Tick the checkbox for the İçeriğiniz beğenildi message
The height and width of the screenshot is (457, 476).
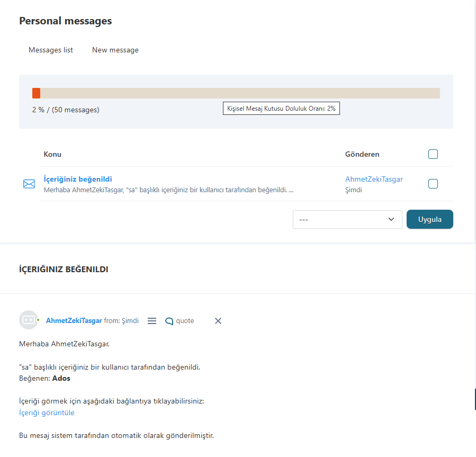tap(433, 184)
